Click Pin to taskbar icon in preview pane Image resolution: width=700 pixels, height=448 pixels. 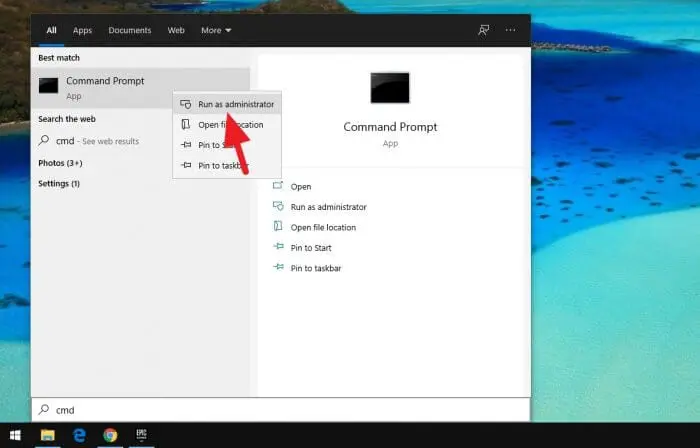click(278, 267)
